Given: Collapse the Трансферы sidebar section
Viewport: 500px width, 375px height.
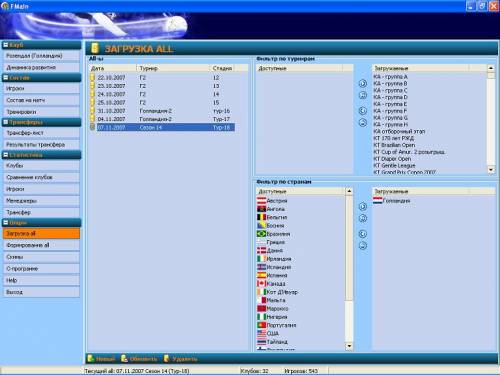Looking at the screenshot, I should coord(6,122).
